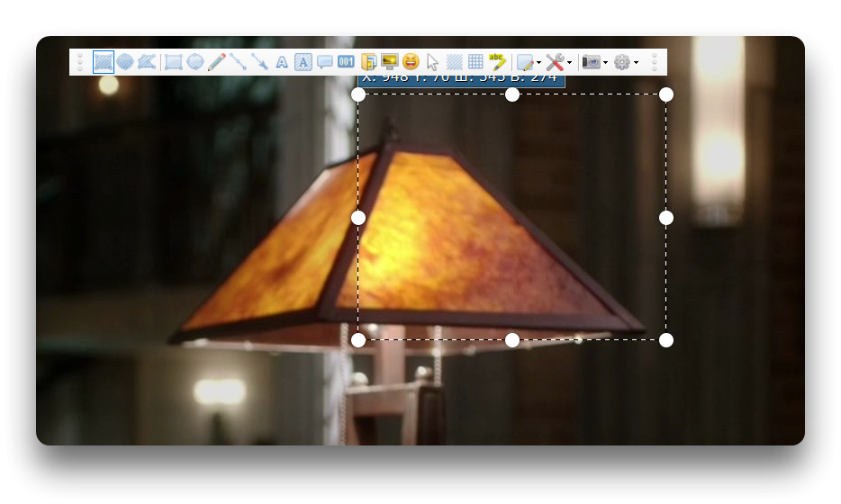
Task: Pick the arrow drawing tool
Action: (259, 62)
